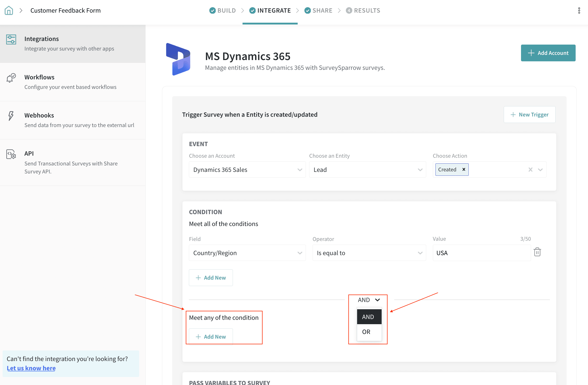Click the Integrations sidebar icon

point(11,39)
